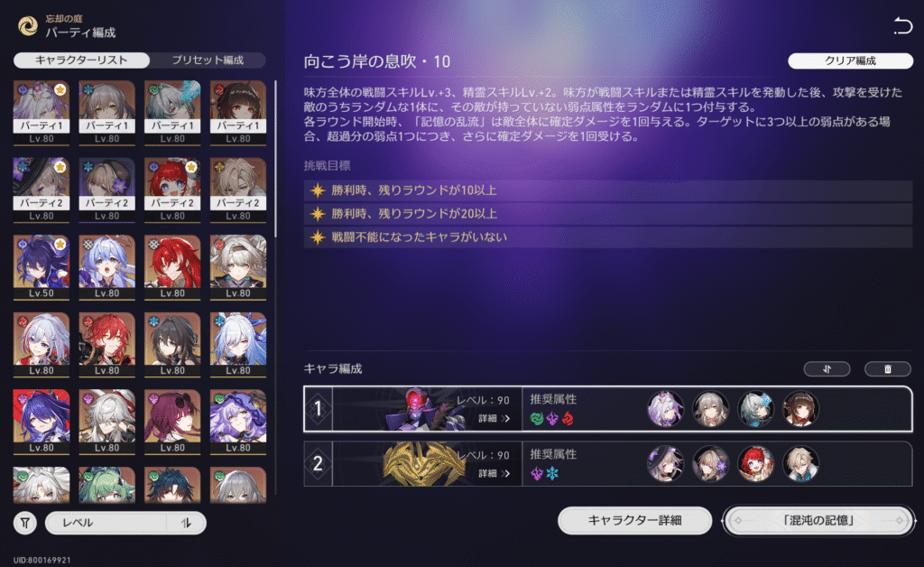Click the Forgotten Hall spiral emblem icon
The height and width of the screenshot is (567, 924).
[x=28, y=26]
